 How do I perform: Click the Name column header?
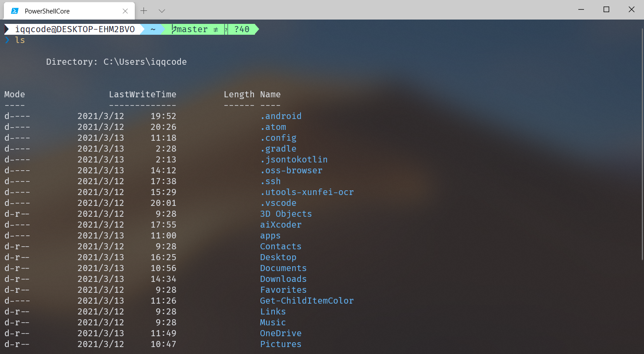(270, 94)
